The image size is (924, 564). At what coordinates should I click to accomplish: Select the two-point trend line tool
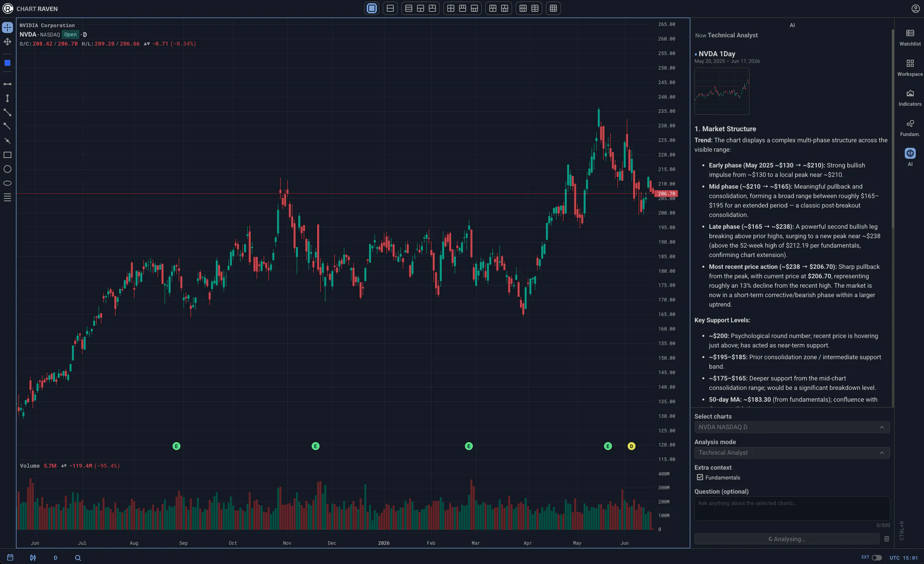pyautogui.click(x=7, y=112)
